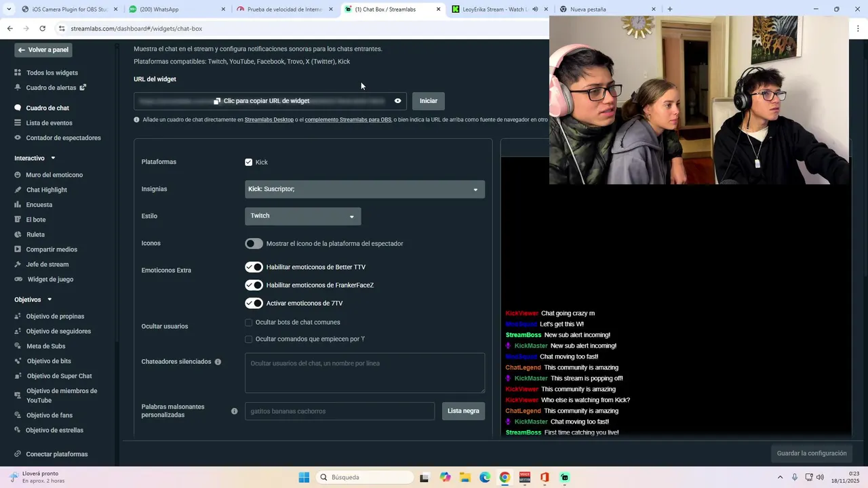This screenshot has width=868, height=488.
Task: Disable Better TTV emoticons toggle
Action: tap(254, 267)
